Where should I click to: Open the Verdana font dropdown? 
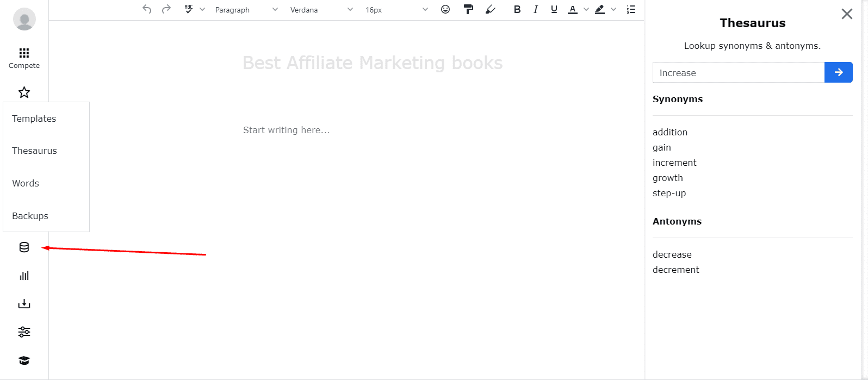click(321, 9)
